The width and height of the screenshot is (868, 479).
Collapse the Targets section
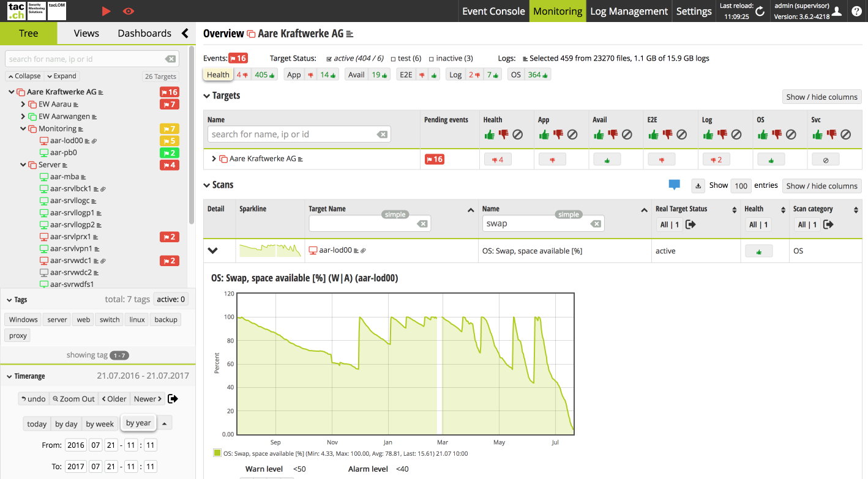(x=207, y=95)
